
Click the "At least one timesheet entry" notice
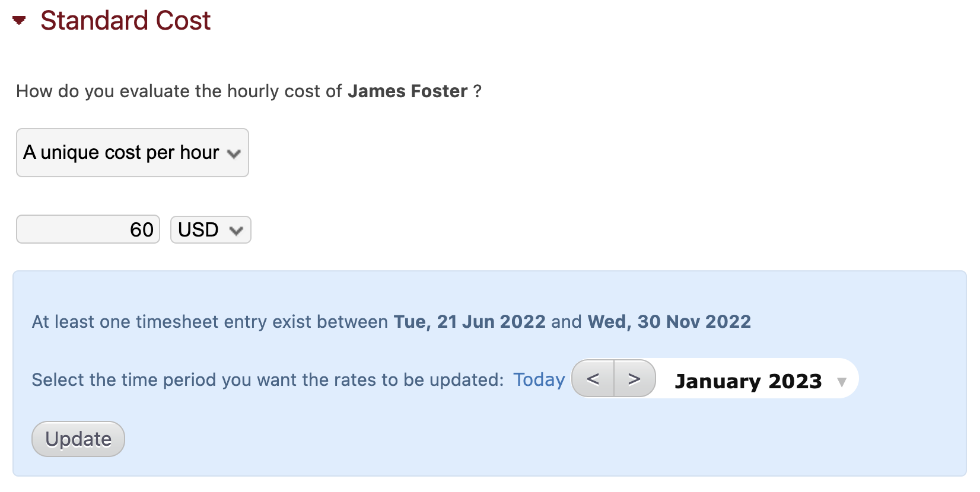coord(209,322)
